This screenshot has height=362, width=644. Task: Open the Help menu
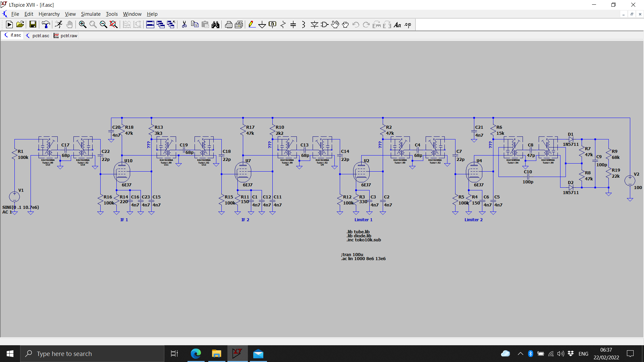(152, 14)
